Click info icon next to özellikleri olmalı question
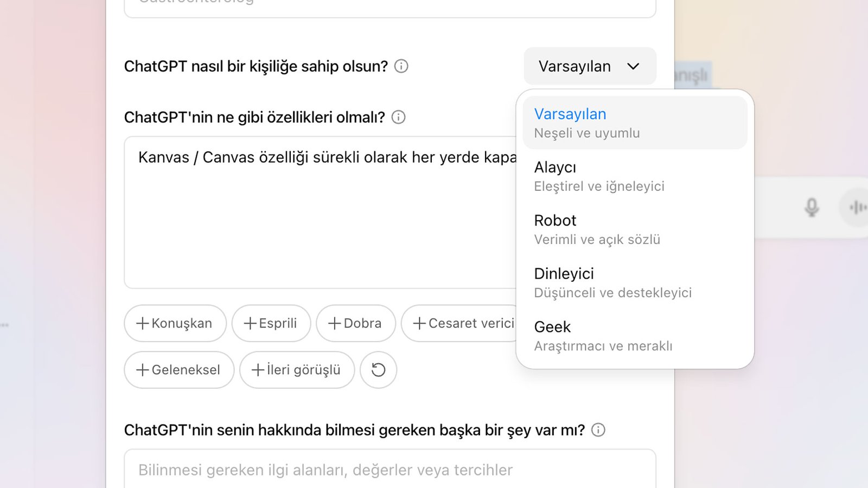Screen dimensions: 868x488 coord(398,117)
